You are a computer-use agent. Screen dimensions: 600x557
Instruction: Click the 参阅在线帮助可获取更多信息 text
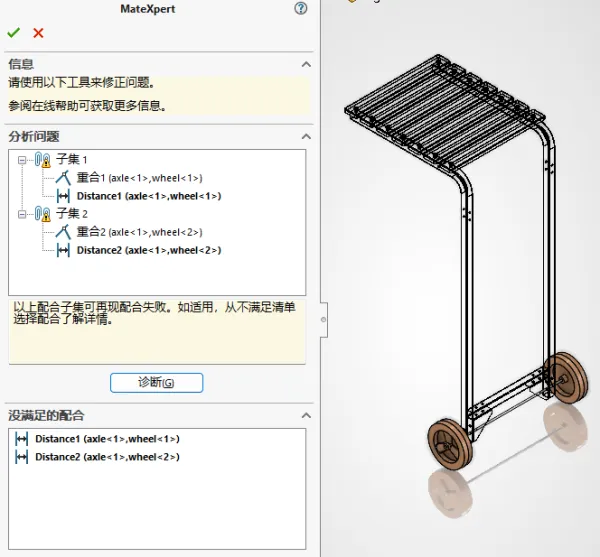87,106
